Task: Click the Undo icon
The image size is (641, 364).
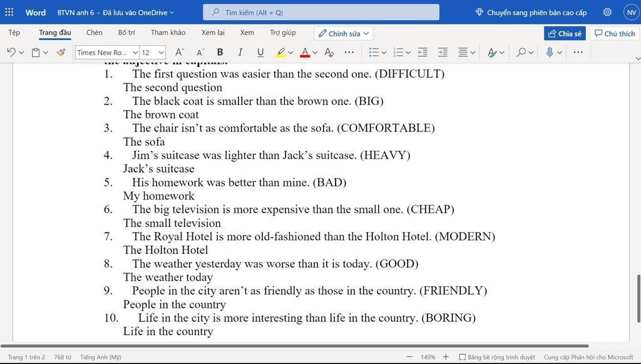Action: point(11,53)
